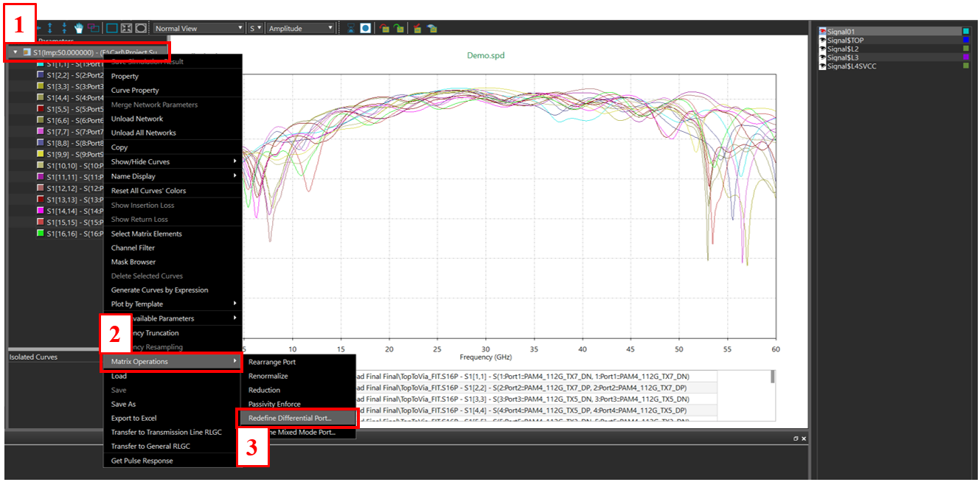Click the red unlock padlock icon
Image resolution: width=980 pixels, height=482 pixels.
[x=384, y=28]
